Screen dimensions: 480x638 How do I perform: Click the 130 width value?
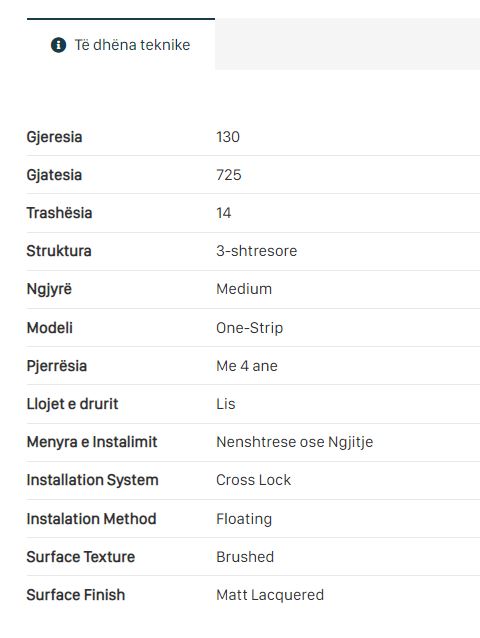[228, 137]
